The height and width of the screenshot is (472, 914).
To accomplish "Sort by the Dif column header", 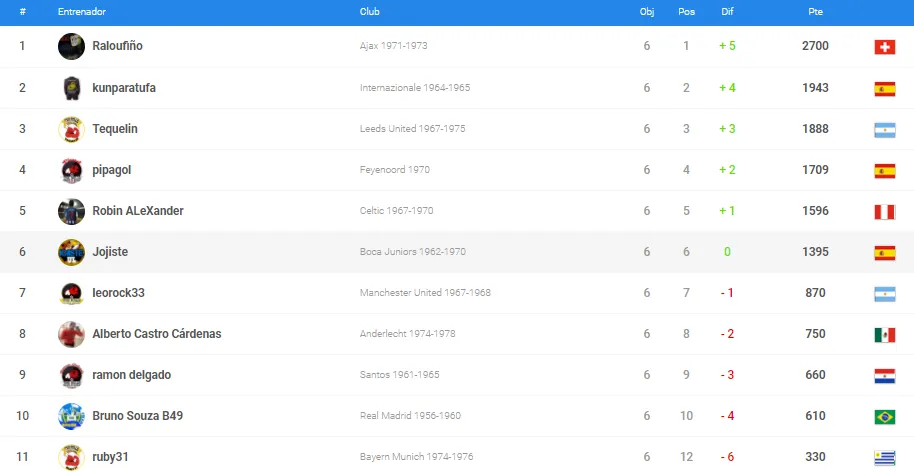I will pyautogui.click(x=727, y=12).
